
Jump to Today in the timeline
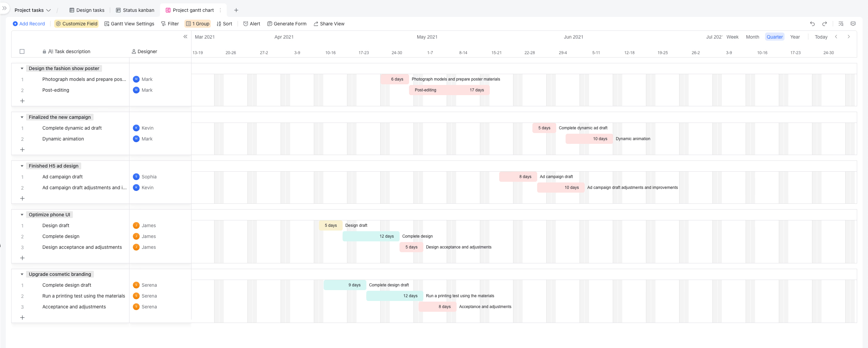pos(821,37)
